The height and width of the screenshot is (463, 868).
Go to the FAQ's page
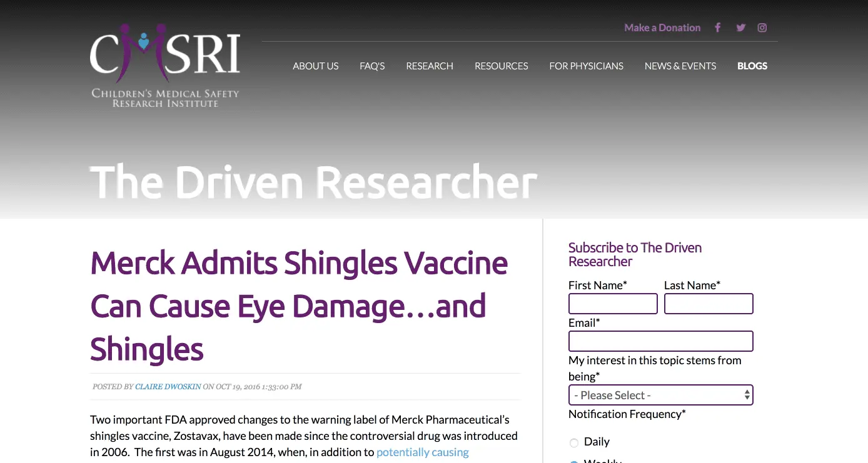click(x=372, y=66)
